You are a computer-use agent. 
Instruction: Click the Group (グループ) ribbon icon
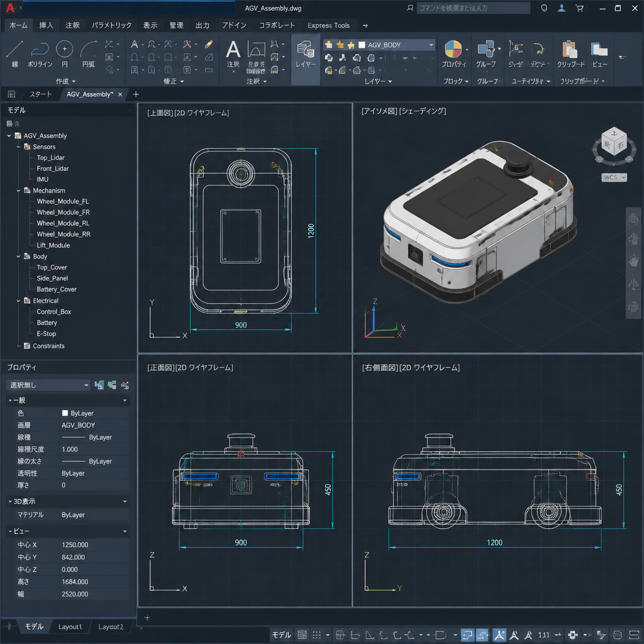[486, 49]
